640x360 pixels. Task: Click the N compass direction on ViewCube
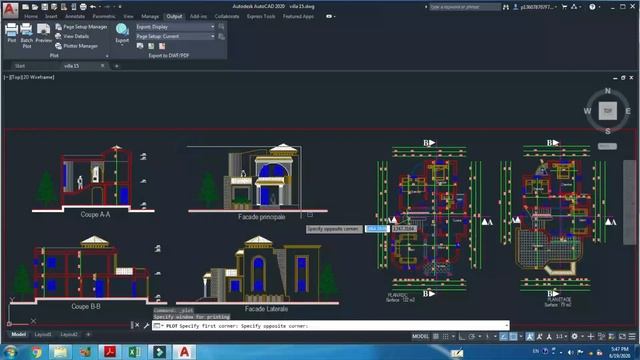[607, 91]
